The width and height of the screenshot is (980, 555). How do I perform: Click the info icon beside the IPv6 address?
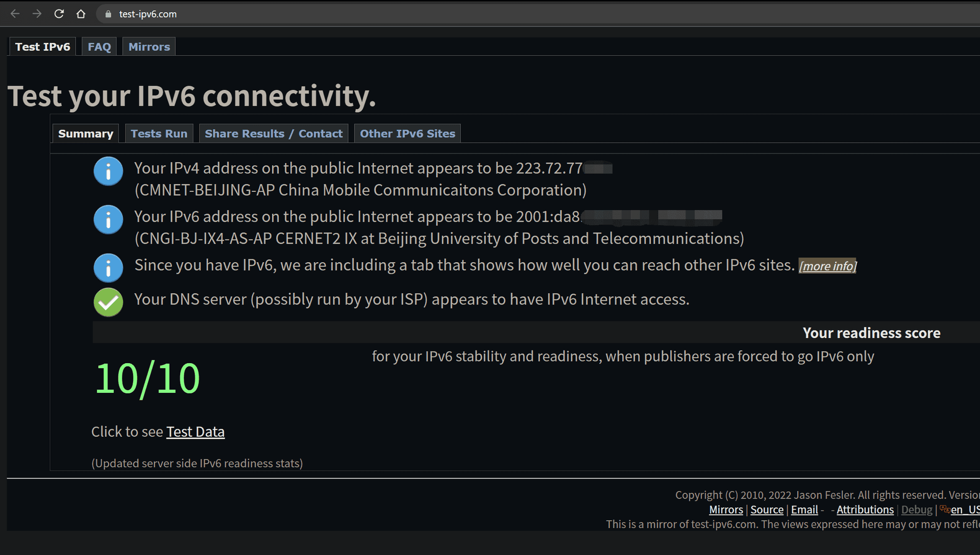pyautogui.click(x=108, y=220)
